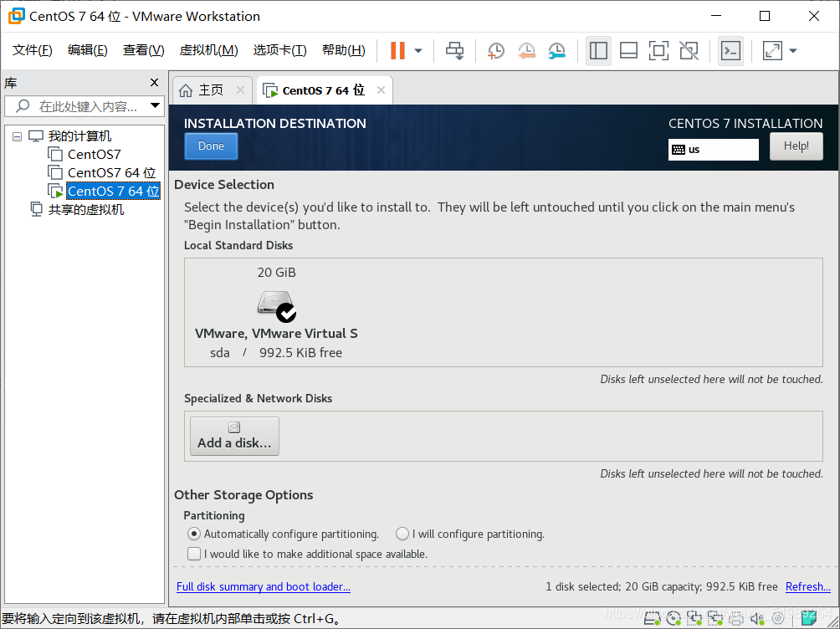Open the snapshot manager
Screen dimensions: 840x629
556,50
